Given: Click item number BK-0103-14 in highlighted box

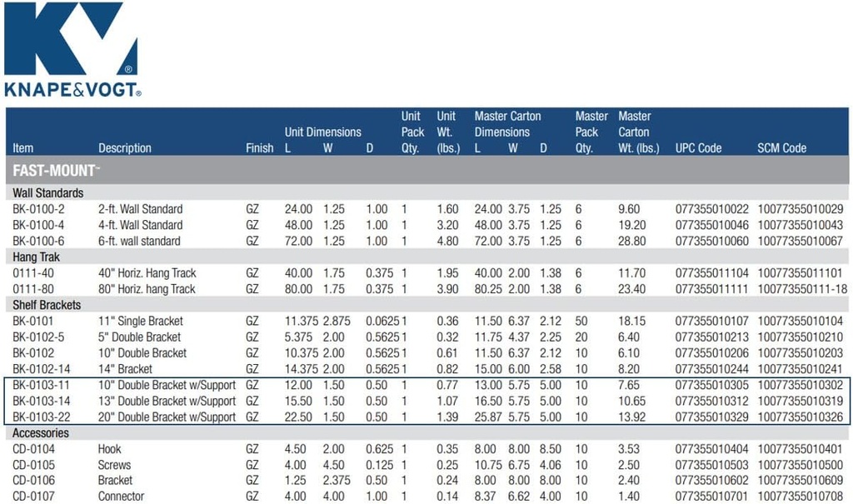Looking at the screenshot, I should [41, 401].
